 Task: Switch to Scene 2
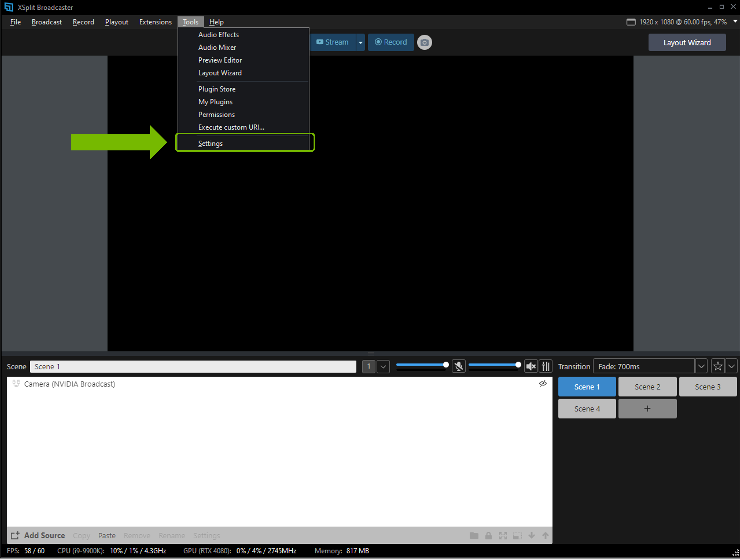point(647,387)
